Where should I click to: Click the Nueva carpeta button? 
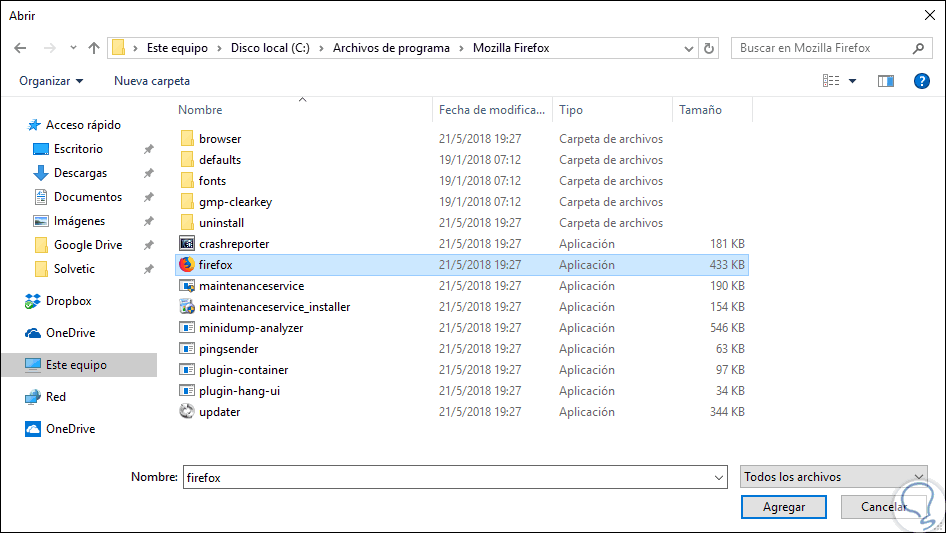(x=152, y=81)
